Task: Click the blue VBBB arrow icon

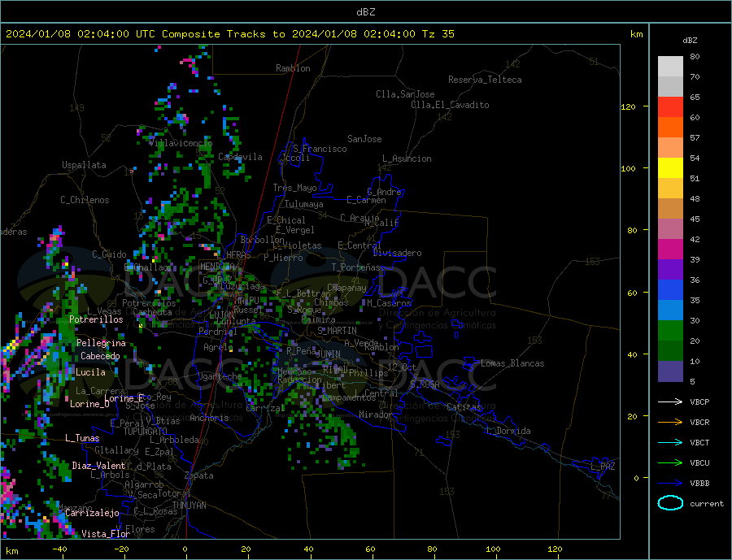Action: click(670, 483)
